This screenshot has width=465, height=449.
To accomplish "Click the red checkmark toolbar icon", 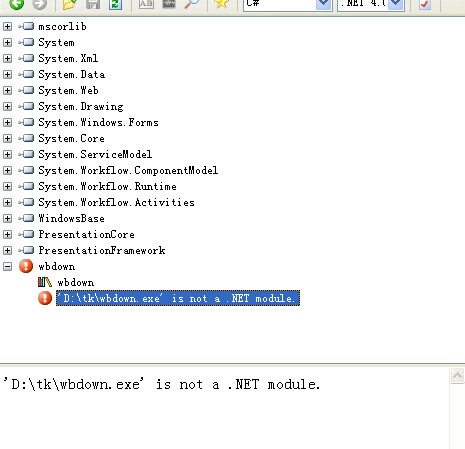I will click(x=425, y=4).
